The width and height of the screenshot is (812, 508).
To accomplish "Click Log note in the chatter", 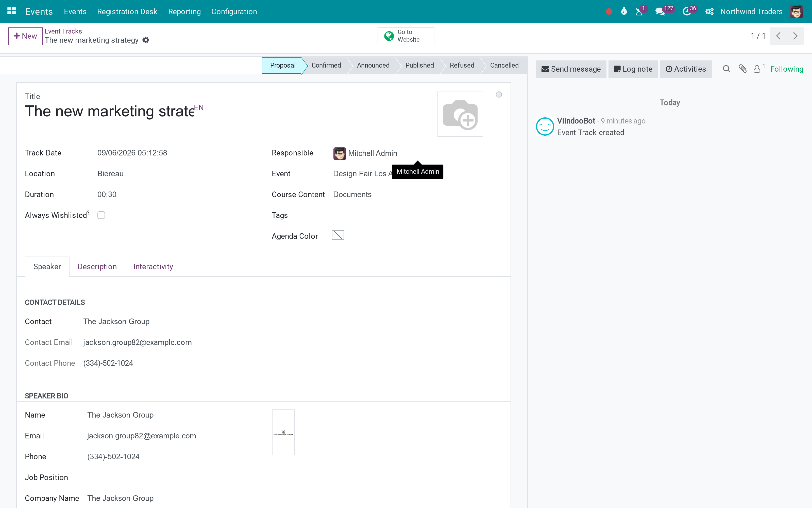I will click(633, 69).
